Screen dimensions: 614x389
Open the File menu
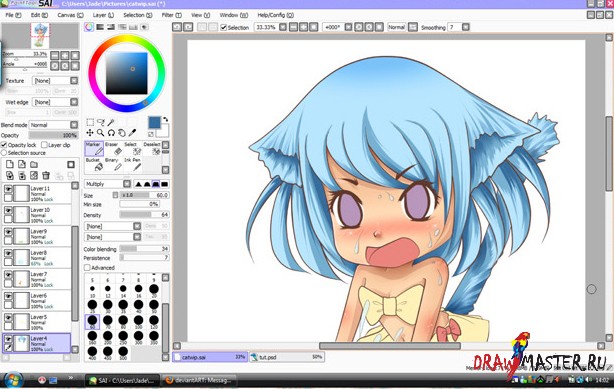pyautogui.click(x=13, y=15)
